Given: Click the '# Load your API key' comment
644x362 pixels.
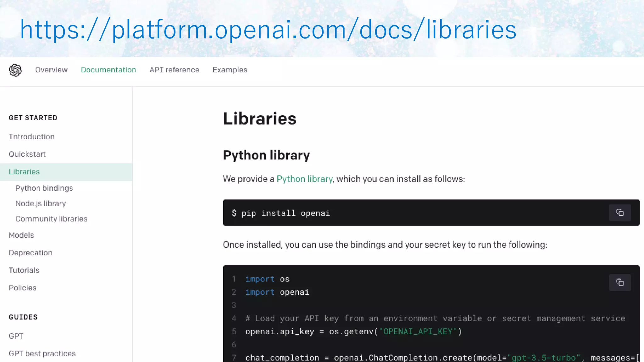Looking at the screenshot, I should click(x=435, y=318).
